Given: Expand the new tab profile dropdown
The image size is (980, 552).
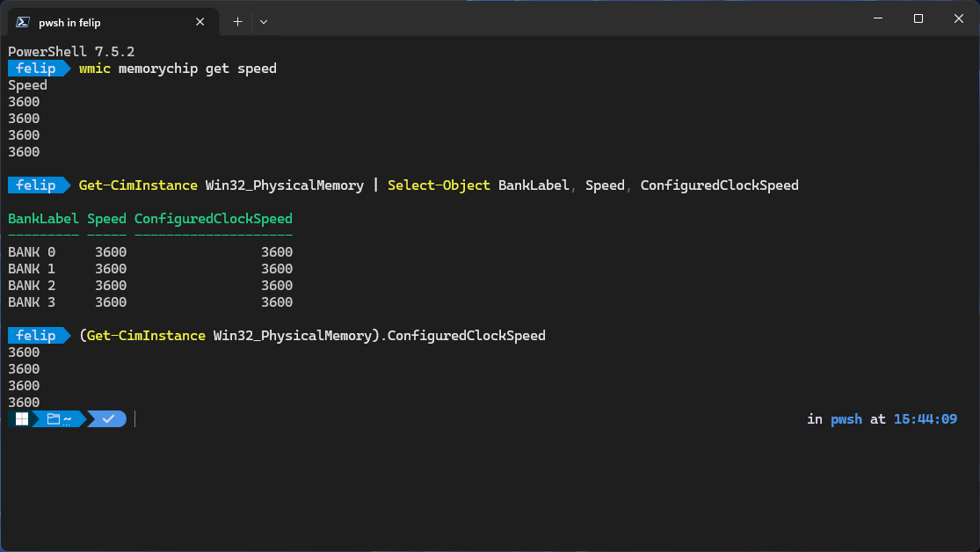Looking at the screenshot, I should (x=264, y=22).
